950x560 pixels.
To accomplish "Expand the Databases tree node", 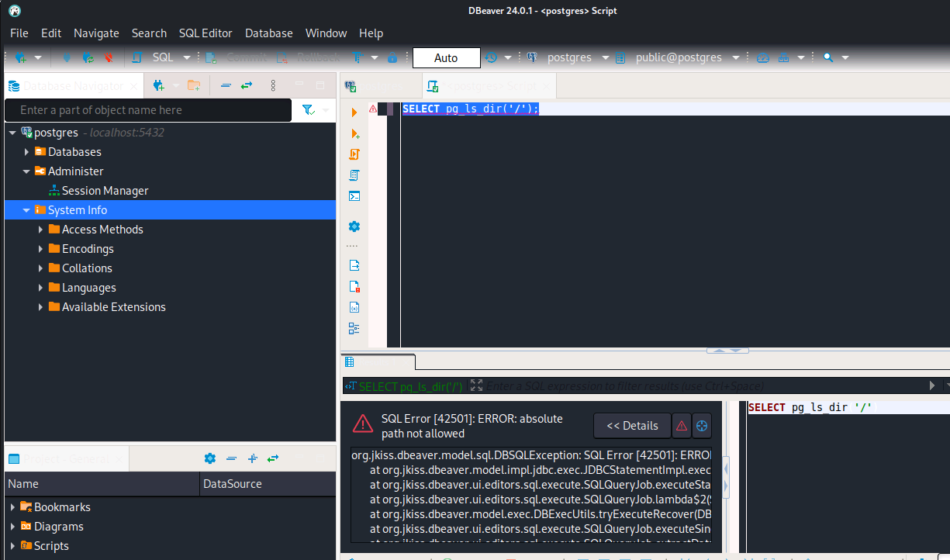I will (26, 152).
